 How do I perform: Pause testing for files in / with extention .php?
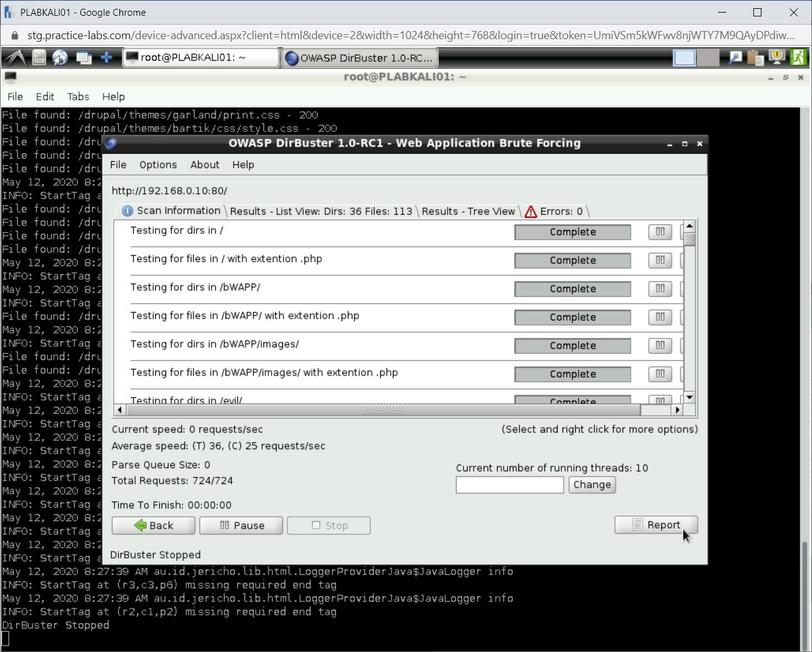coord(659,260)
